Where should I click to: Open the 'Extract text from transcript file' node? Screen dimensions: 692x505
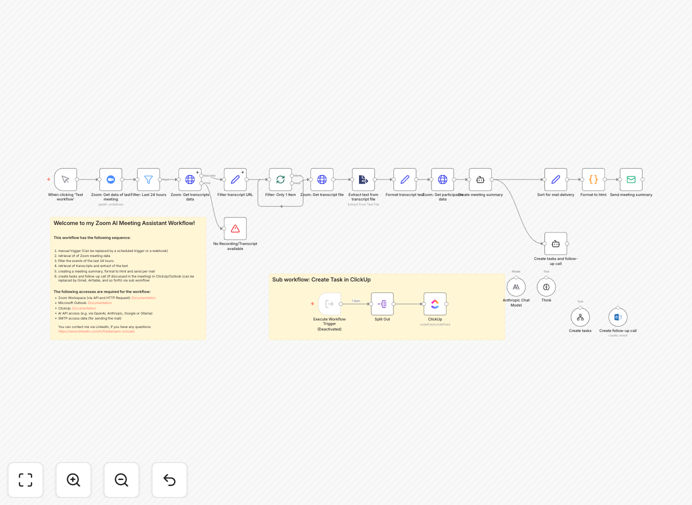pos(364,179)
